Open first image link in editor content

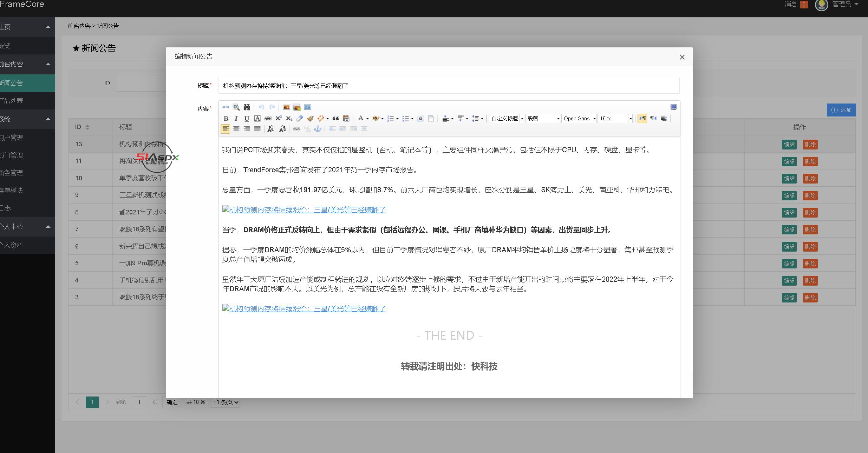tap(304, 210)
